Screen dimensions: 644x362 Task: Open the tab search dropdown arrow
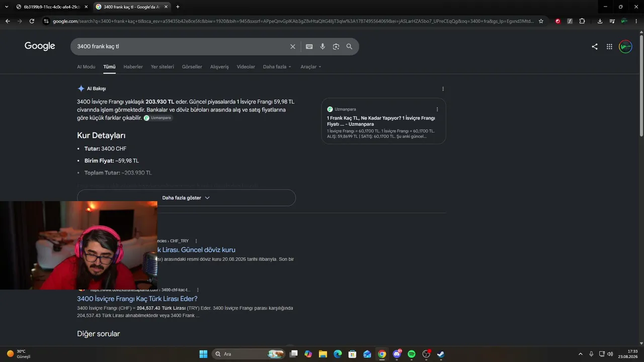[7, 7]
